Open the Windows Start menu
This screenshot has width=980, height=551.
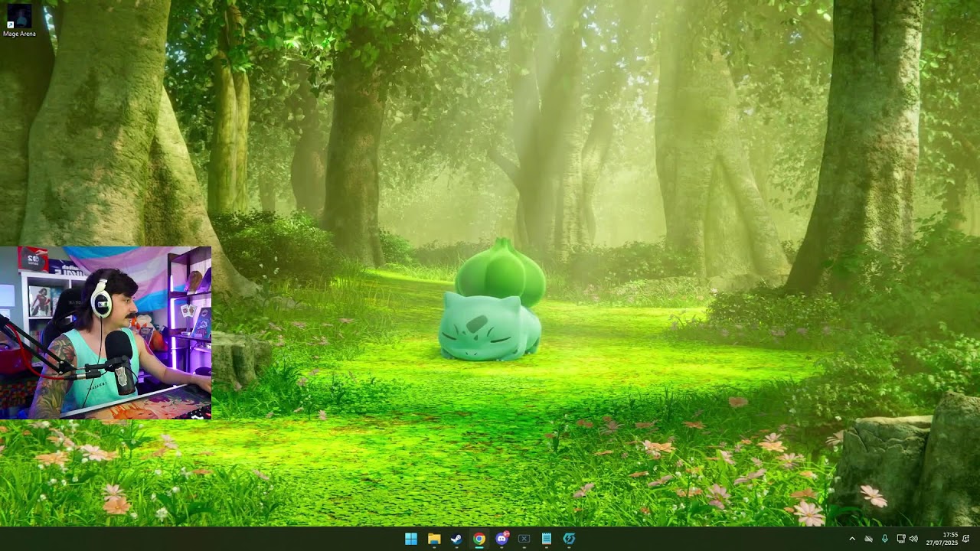pos(411,539)
